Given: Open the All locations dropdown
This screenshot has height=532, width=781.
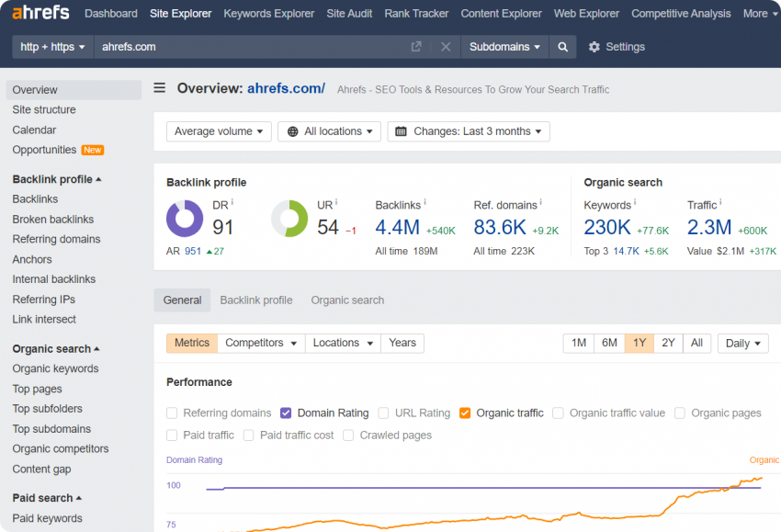Looking at the screenshot, I should click(329, 131).
